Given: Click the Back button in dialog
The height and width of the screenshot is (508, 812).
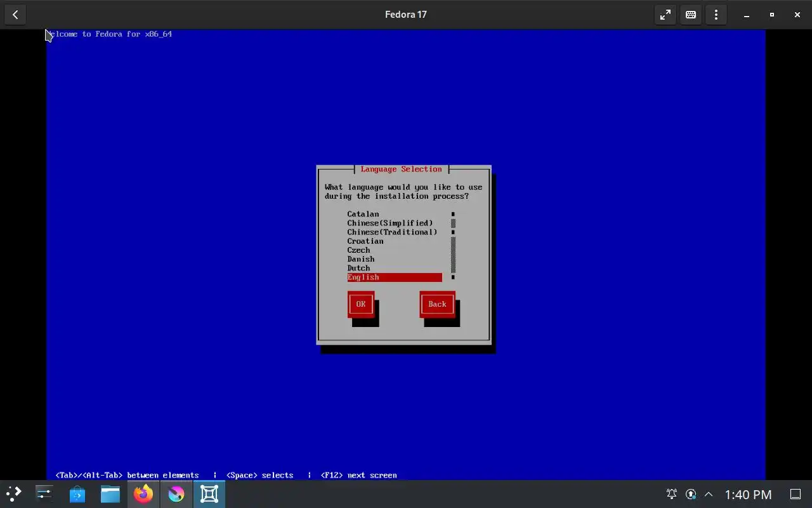Looking at the screenshot, I should (x=437, y=304).
